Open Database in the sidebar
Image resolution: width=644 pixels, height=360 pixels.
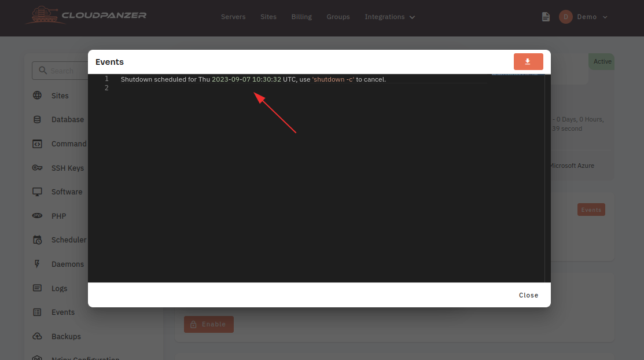pos(67,120)
